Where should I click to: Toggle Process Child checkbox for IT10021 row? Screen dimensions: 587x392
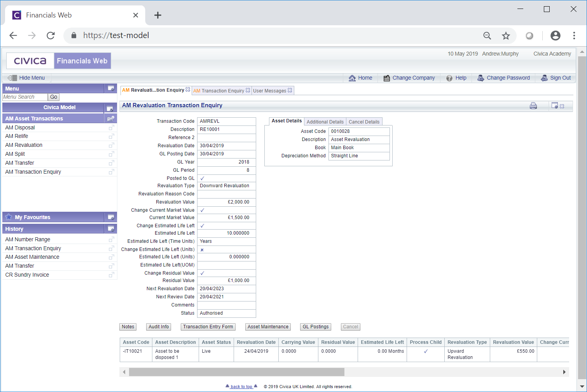(x=426, y=351)
